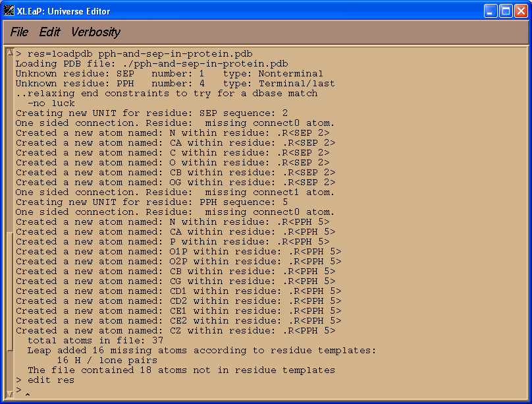This screenshot has height=404, width=532.
Task: Click 'Creating new UNIT for residue: PPH' line
Action: pyautogui.click(x=151, y=202)
